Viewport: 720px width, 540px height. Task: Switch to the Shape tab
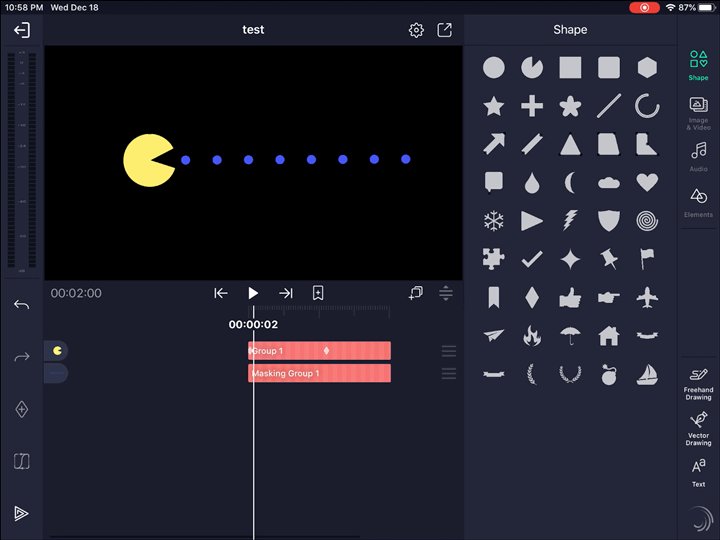click(698, 66)
